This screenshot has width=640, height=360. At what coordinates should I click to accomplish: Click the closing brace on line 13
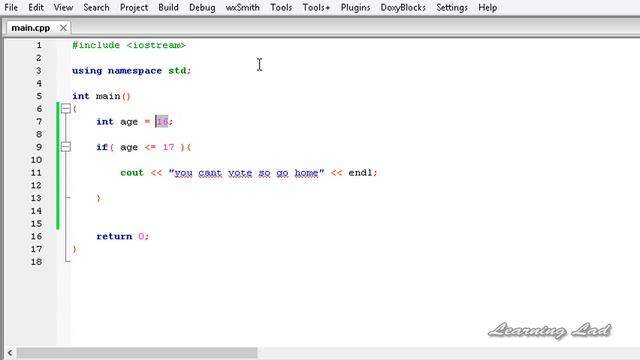tap(98, 198)
